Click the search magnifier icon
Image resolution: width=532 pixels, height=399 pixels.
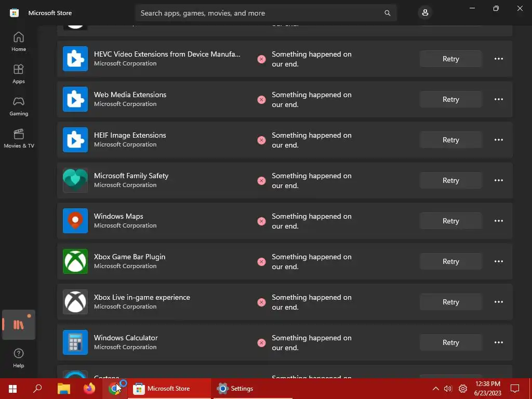(387, 13)
